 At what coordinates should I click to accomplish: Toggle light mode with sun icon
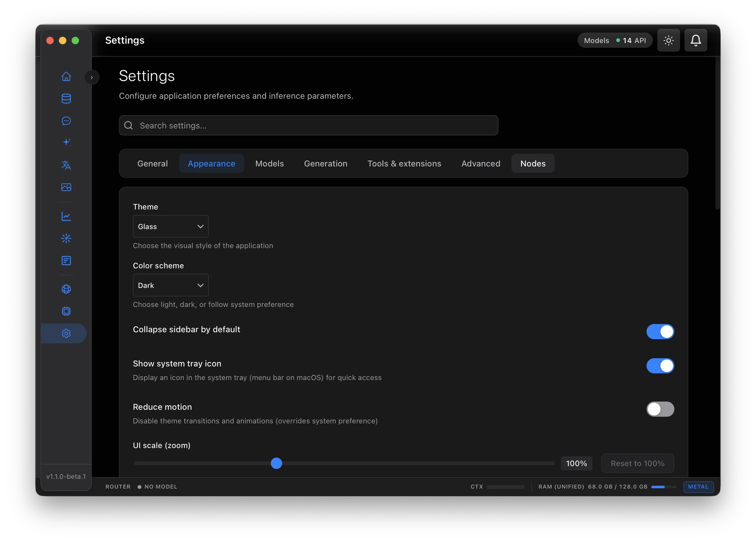[x=668, y=41]
